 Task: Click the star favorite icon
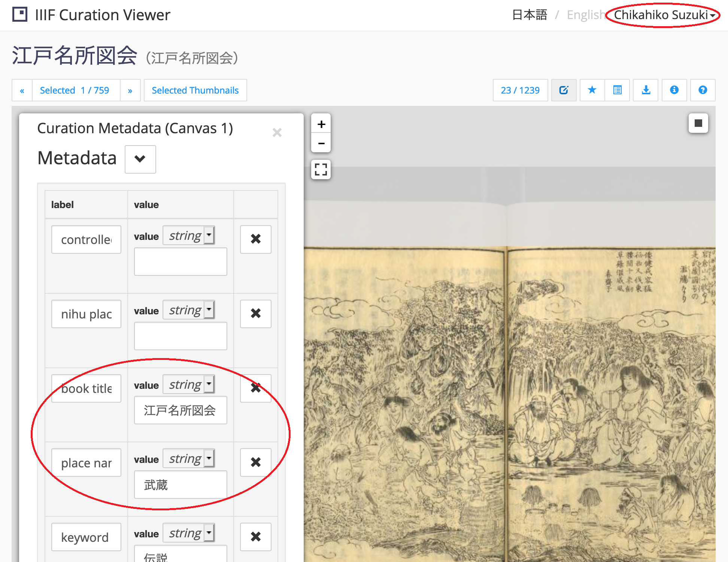click(592, 90)
